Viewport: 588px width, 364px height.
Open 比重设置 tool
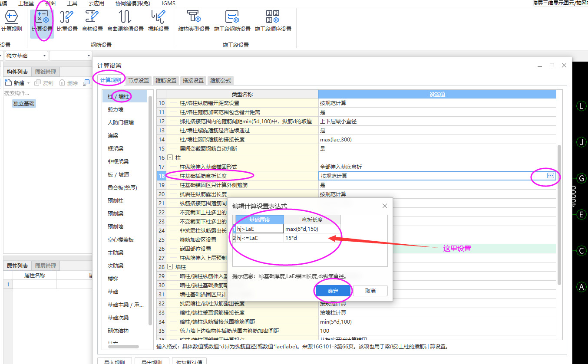[67, 21]
